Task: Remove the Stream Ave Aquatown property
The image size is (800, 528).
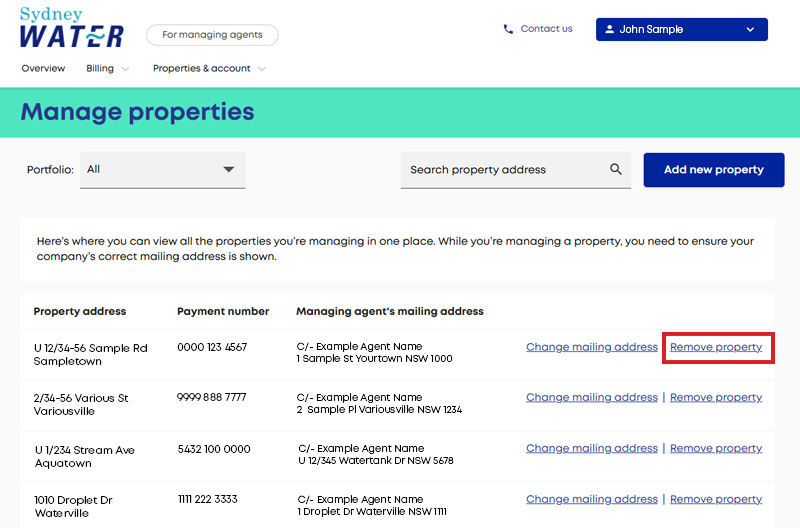Action: [x=716, y=448]
